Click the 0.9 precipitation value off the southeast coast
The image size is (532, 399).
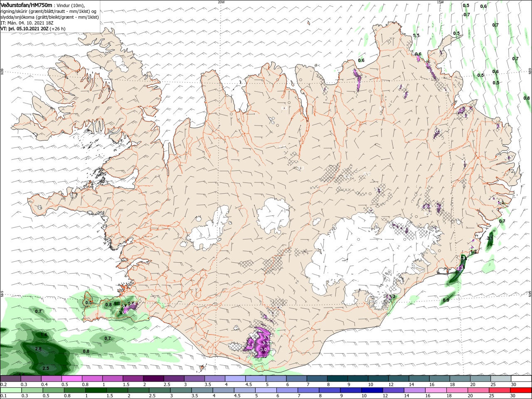click(x=446, y=300)
